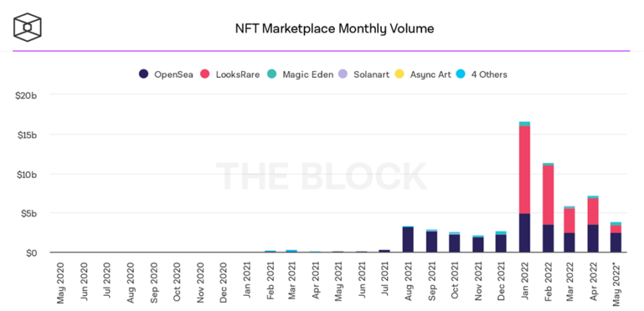Toggle the Magic Eden legend dot
Screen dimensions: 644x311
click(272, 74)
